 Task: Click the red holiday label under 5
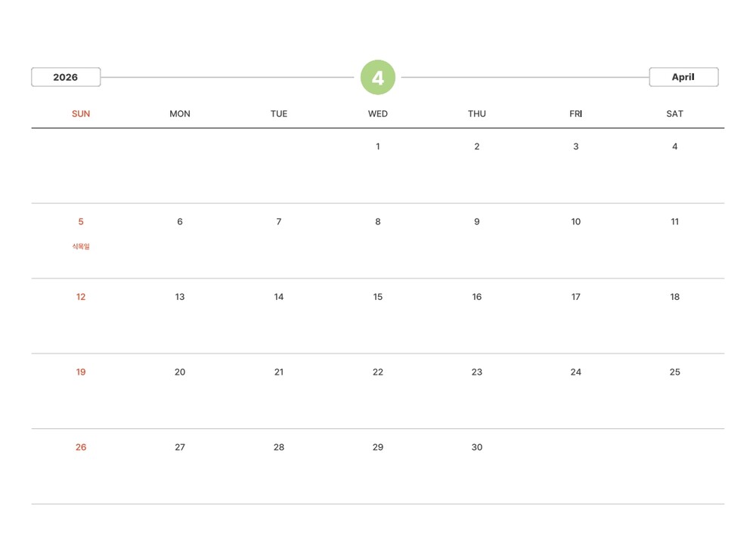pos(81,246)
